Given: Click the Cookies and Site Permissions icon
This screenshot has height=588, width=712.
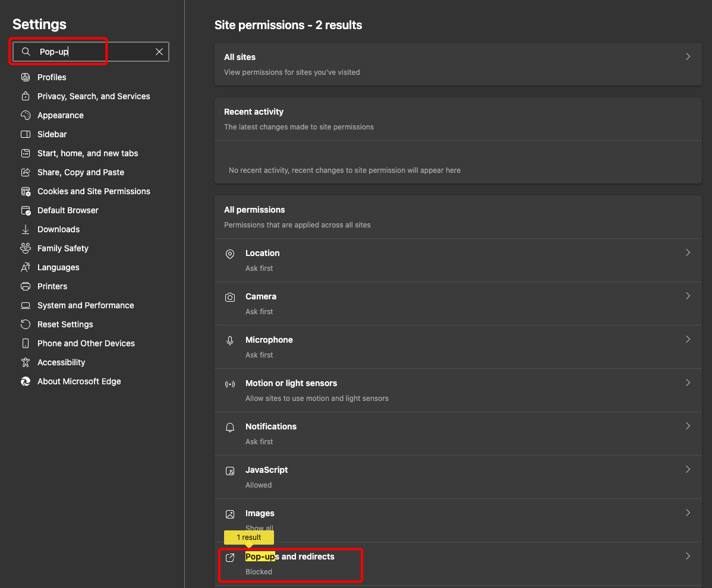Looking at the screenshot, I should pyautogui.click(x=26, y=191).
